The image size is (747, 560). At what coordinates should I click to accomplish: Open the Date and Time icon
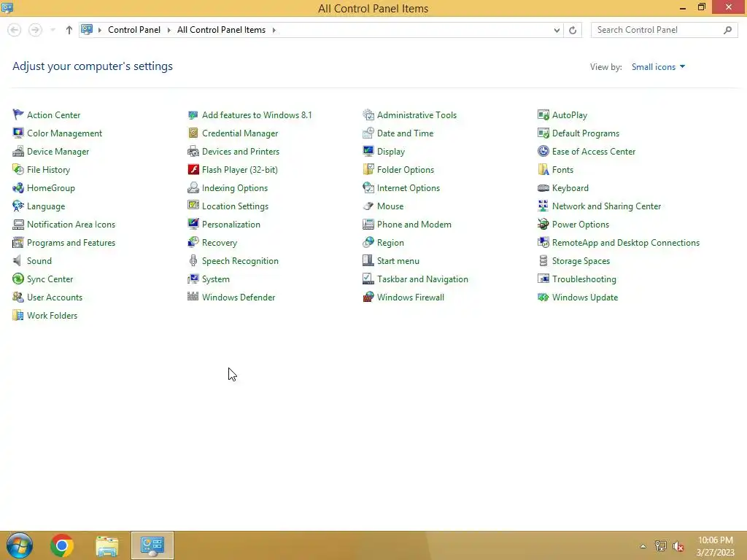[x=368, y=133]
